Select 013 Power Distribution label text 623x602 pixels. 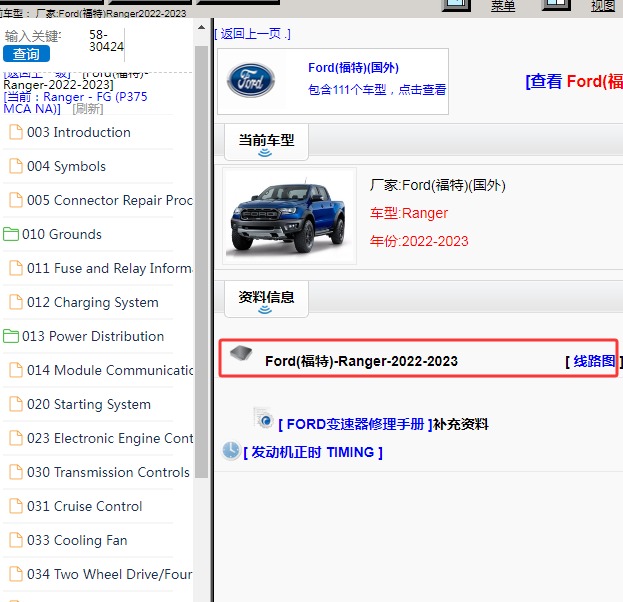pos(93,336)
